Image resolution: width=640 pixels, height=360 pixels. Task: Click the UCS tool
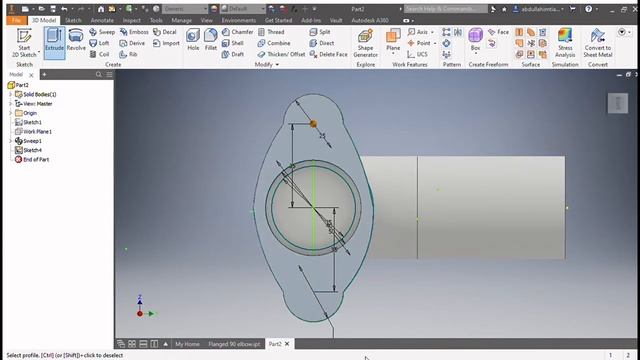(417, 54)
